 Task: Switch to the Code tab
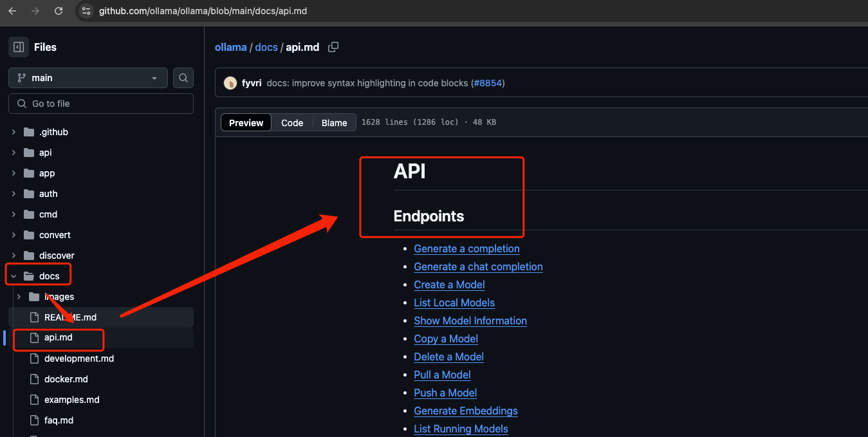pyautogui.click(x=292, y=123)
